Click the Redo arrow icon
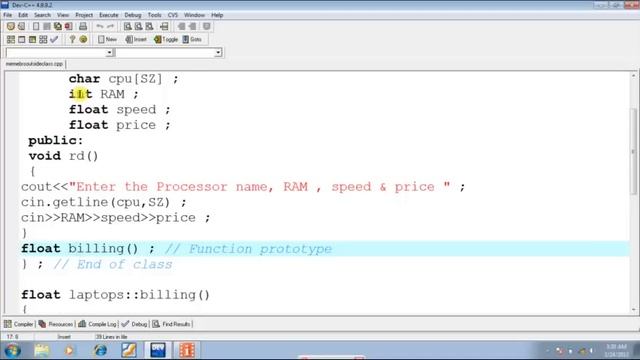The height and width of the screenshot is (360, 640). [110, 27]
